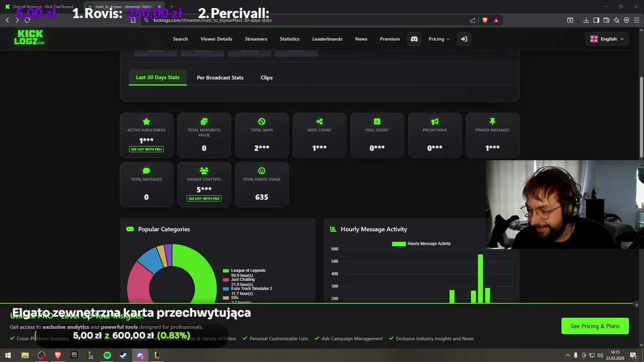Image resolution: width=644 pixels, height=362 pixels.
Task: Click the Pinned Messages pin icon
Action: click(x=493, y=122)
